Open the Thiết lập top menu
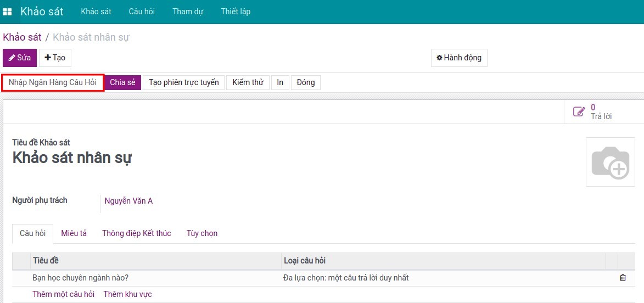 [236, 12]
